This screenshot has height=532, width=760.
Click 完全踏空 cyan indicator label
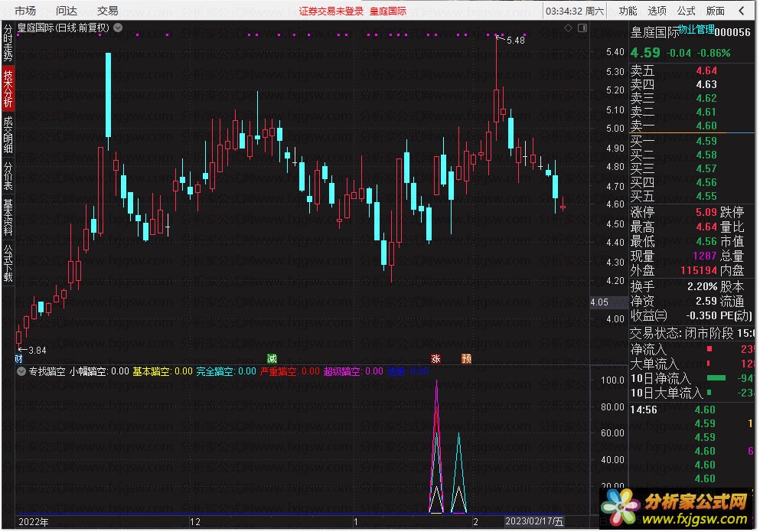coord(226,371)
